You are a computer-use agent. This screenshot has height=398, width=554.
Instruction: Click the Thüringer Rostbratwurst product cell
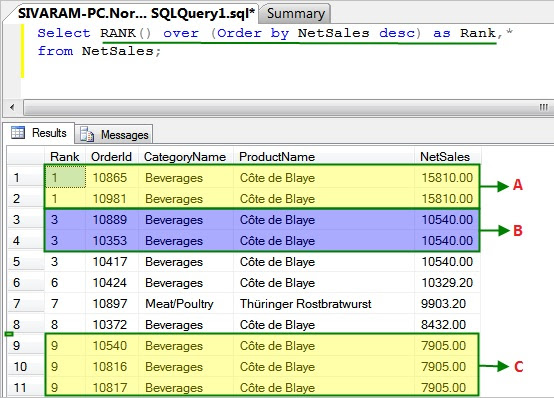[324, 303]
